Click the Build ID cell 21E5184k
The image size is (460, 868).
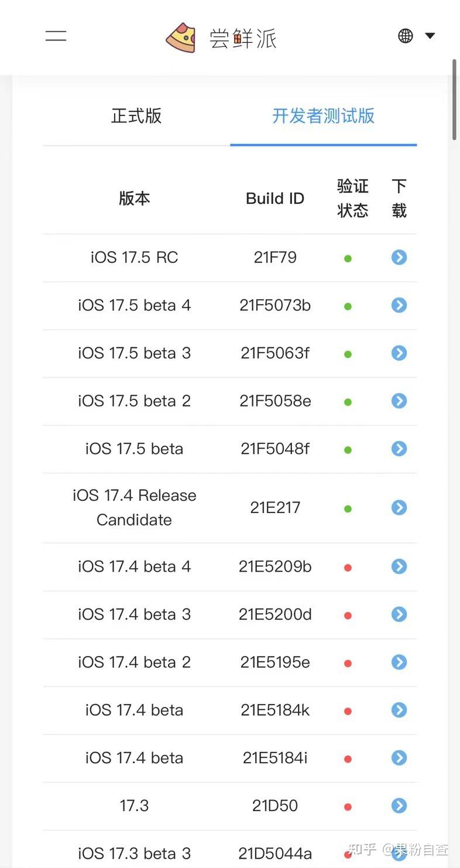point(275,710)
